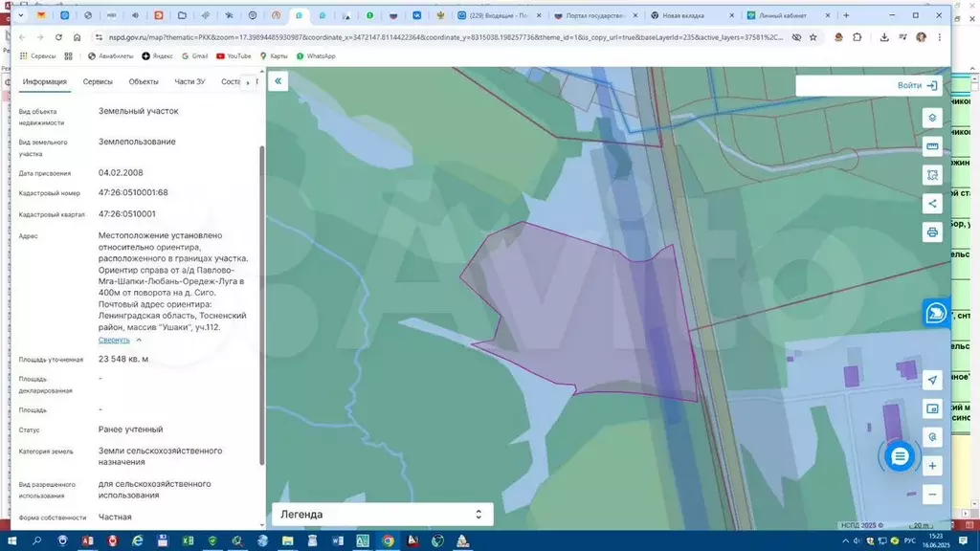Click the browser back arrow
The image size is (980, 551).
click(x=23, y=37)
